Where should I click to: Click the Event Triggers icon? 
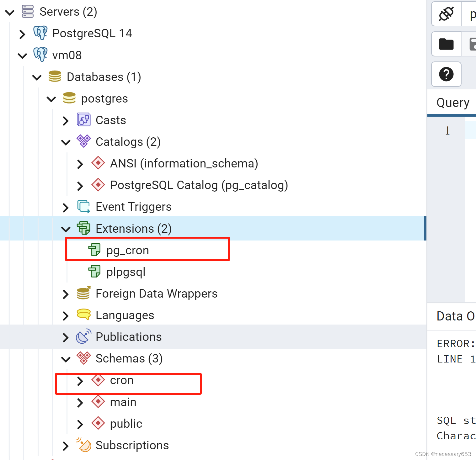(83, 206)
